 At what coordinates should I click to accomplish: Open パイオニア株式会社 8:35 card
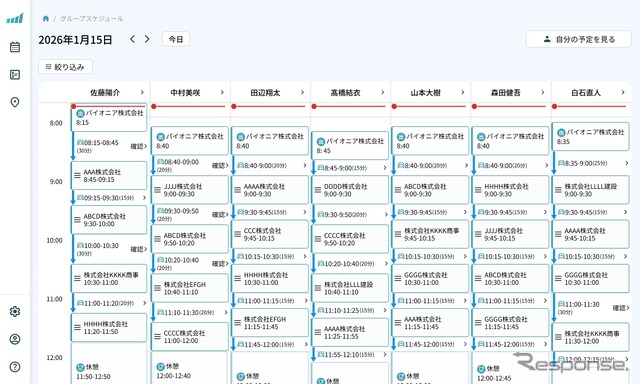tap(590, 136)
